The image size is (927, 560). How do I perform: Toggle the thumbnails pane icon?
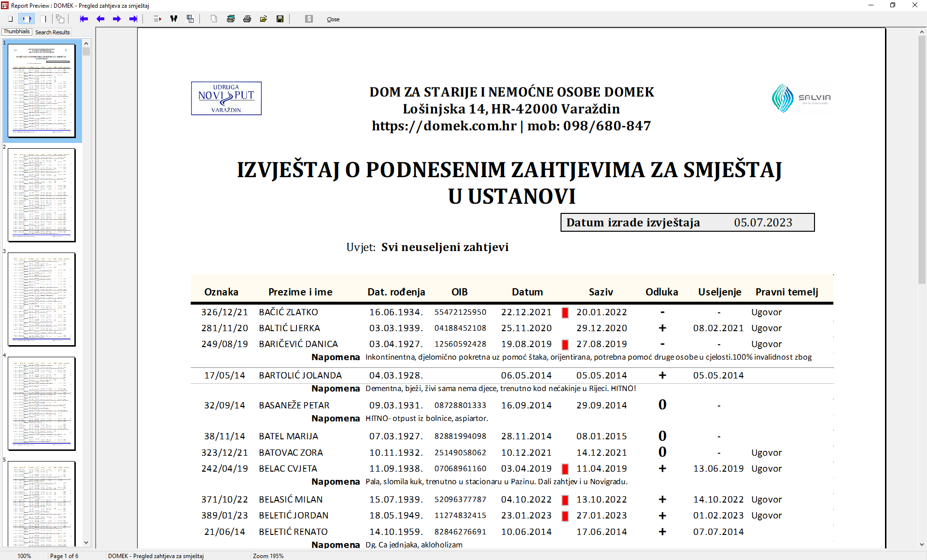click(x=190, y=19)
